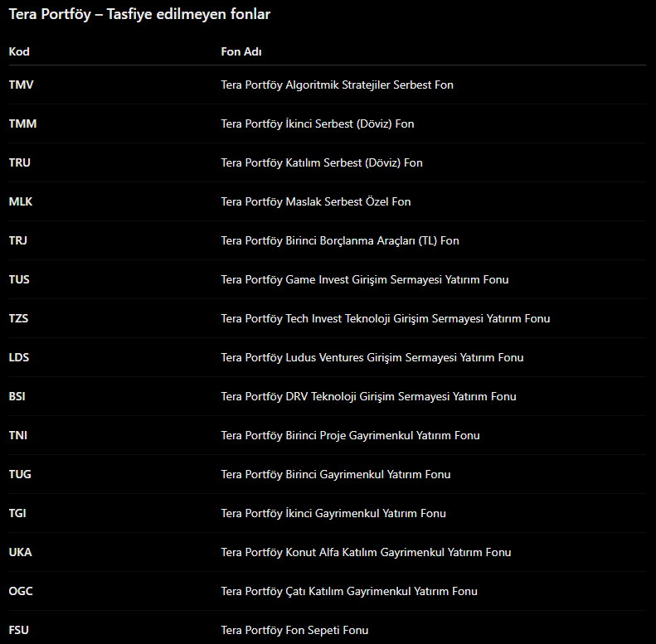Click the fund code 'TMV'
Screen dimensions: 656x644
(x=21, y=85)
